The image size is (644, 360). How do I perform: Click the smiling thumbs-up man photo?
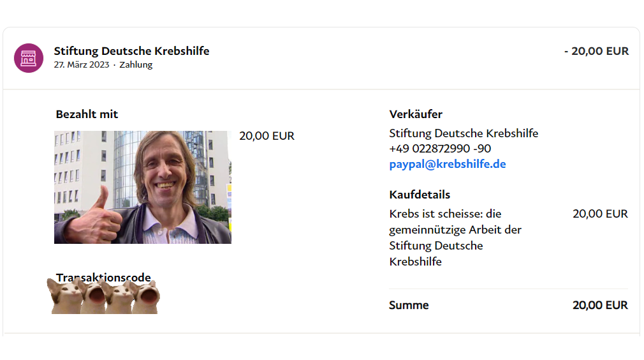pyautogui.click(x=143, y=188)
